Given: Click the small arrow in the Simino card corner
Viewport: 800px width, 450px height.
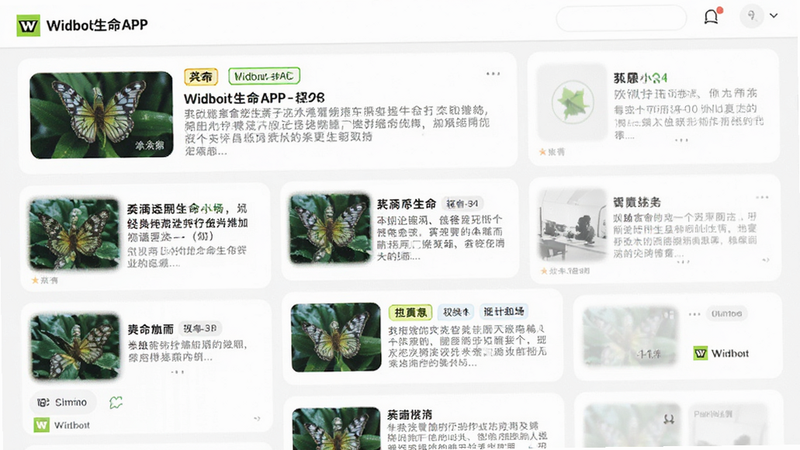Looking at the screenshot, I should (257, 418).
